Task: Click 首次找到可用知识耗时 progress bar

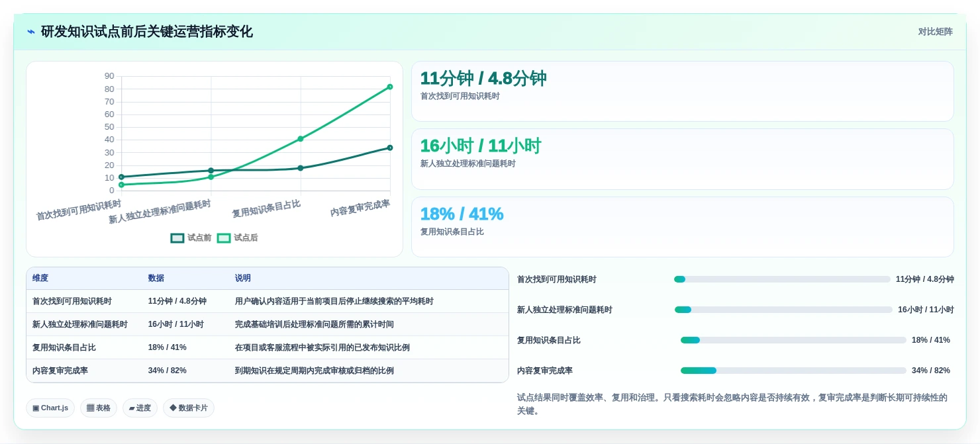Action: 782,279
